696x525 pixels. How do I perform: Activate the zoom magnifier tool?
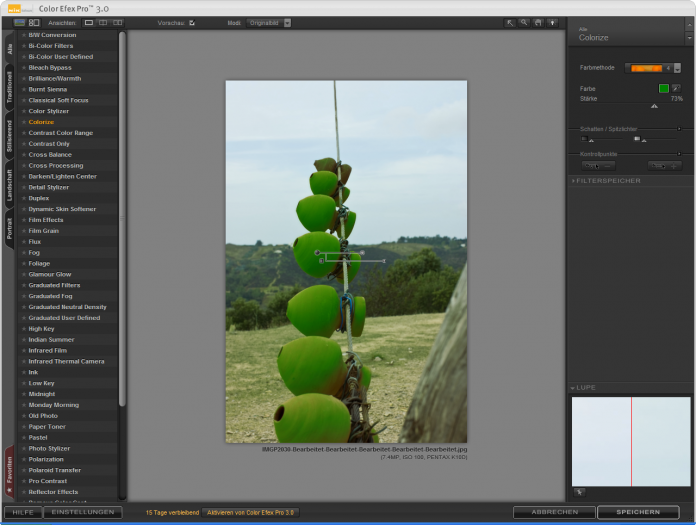(x=523, y=22)
